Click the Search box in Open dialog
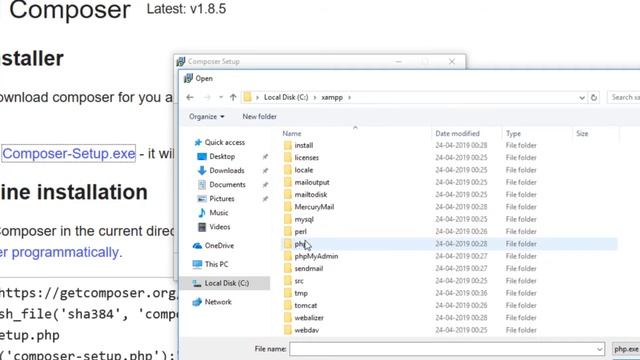 click(x=623, y=97)
